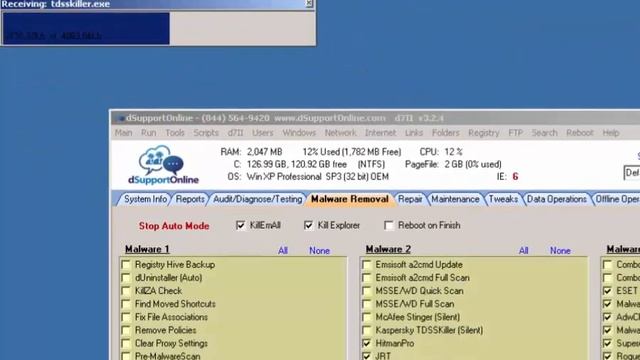Switch to the Tweaks tab

(x=503, y=199)
